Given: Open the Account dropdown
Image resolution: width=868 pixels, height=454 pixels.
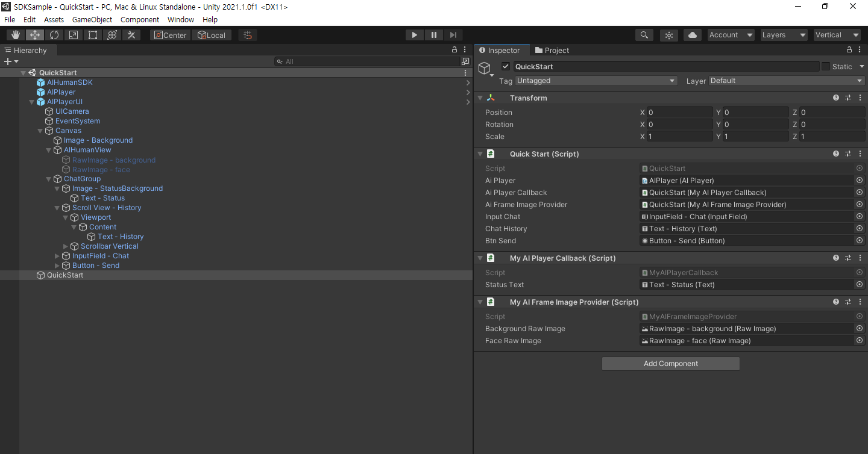Looking at the screenshot, I should (731, 35).
